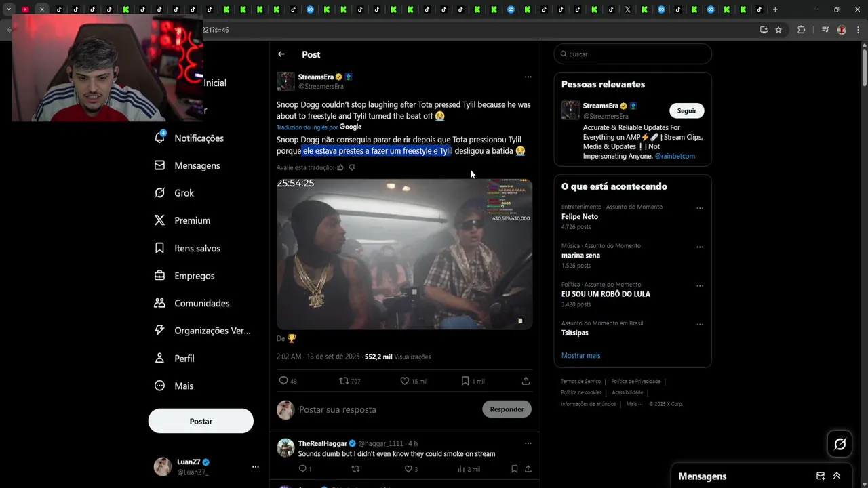Open Premium in the sidebar
Screen dimensions: 868x488
[x=182, y=220]
